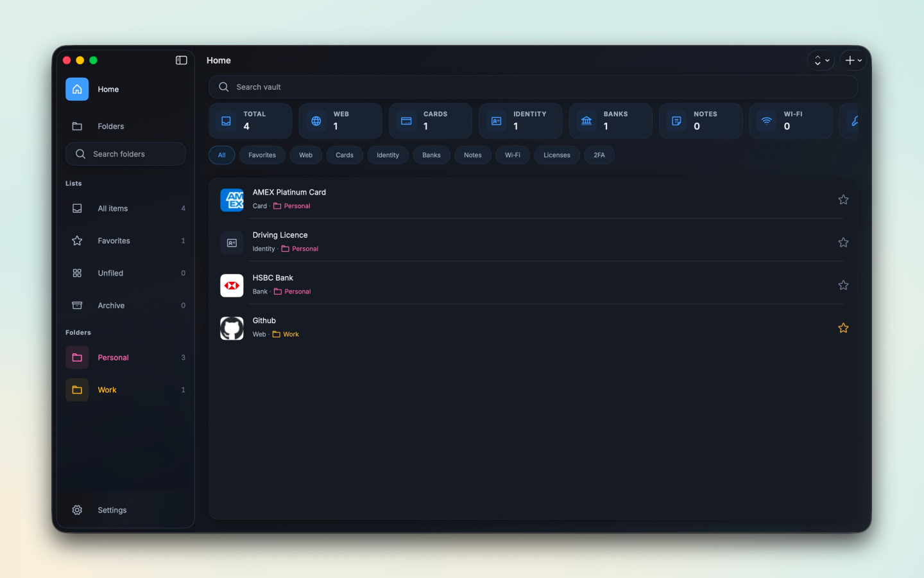Screen dimensions: 924x578
Task: Click the Cards stat card
Action: [x=431, y=121]
